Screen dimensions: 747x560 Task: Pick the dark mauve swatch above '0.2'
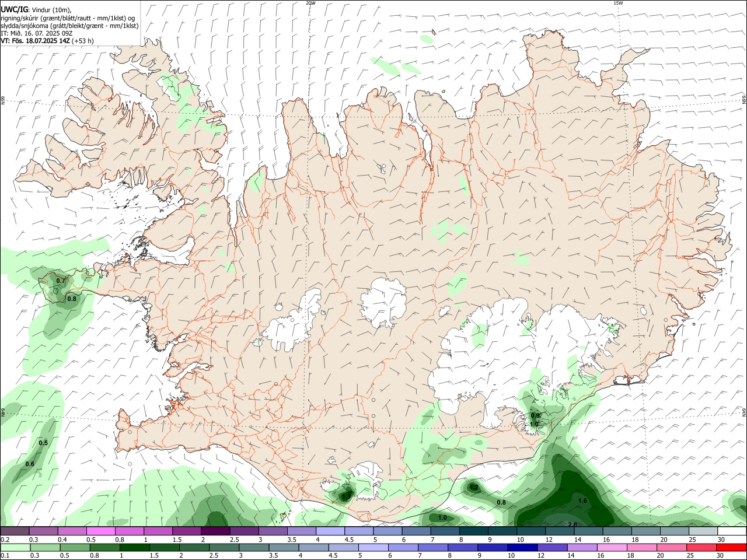[x=15, y=531]
